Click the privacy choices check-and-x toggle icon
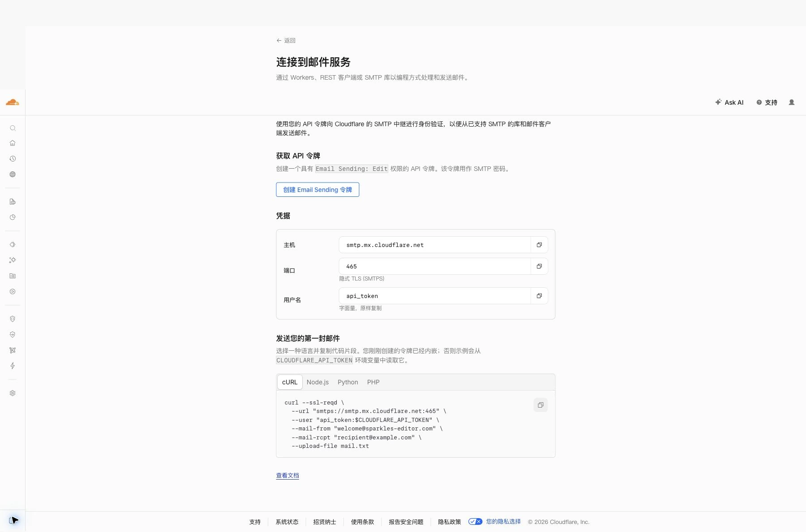 (475, 522)
